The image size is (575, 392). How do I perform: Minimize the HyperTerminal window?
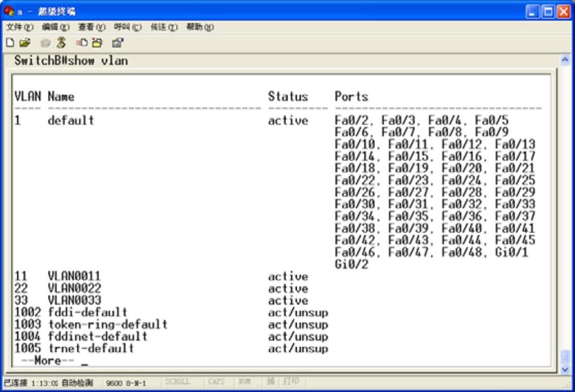(532, 12)
